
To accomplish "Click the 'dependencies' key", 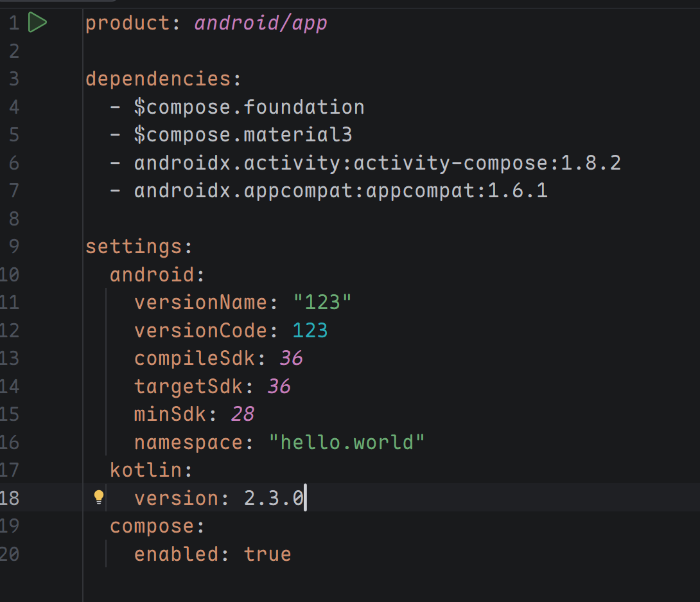I will (x=158, y=79).
